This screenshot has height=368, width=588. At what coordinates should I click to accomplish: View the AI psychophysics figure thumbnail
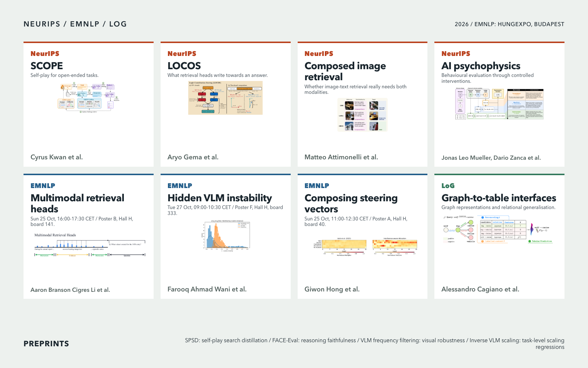[x=499, y=104]
